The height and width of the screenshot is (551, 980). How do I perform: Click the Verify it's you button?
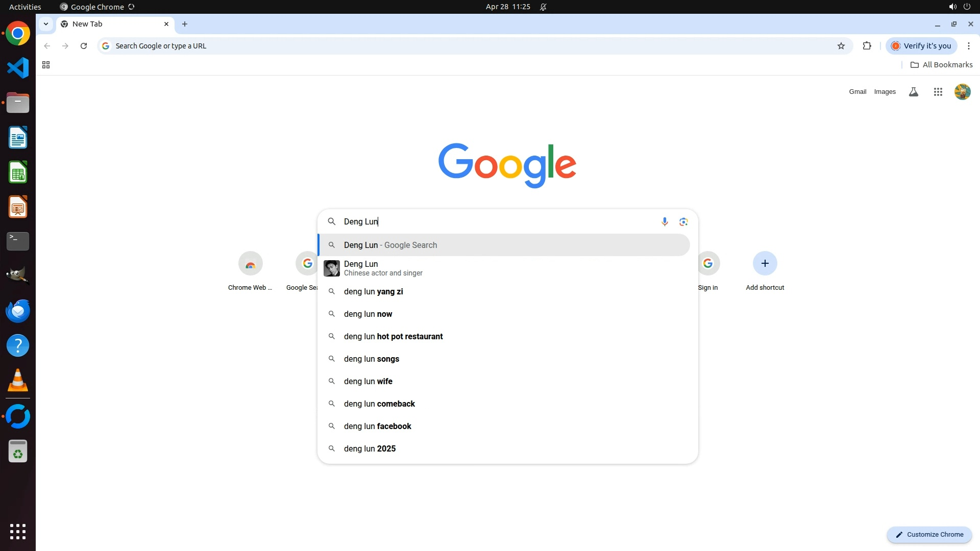pos(921,46)
